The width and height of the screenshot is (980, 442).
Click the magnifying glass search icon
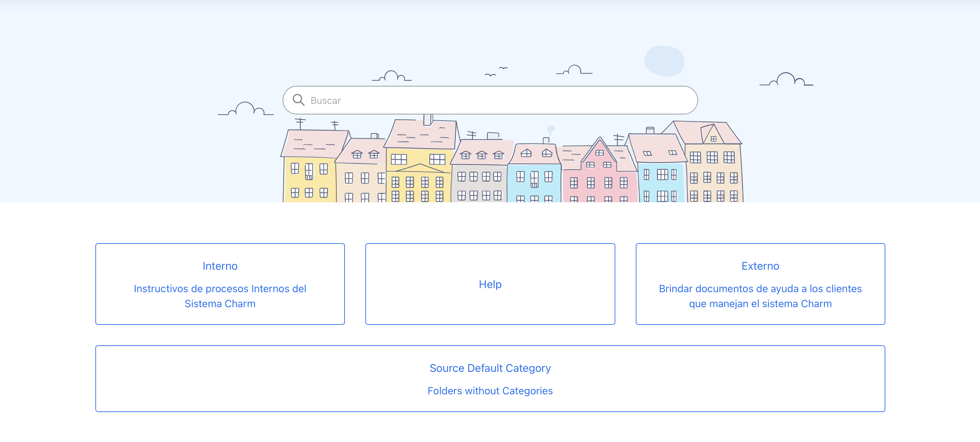pyautogui.click(x=299, y=100)
